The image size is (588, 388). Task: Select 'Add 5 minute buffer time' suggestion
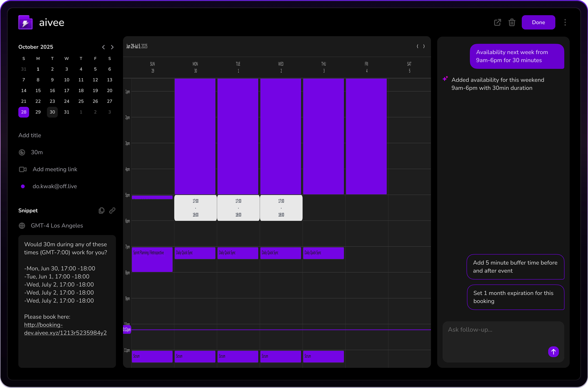(x=516, y=267)
